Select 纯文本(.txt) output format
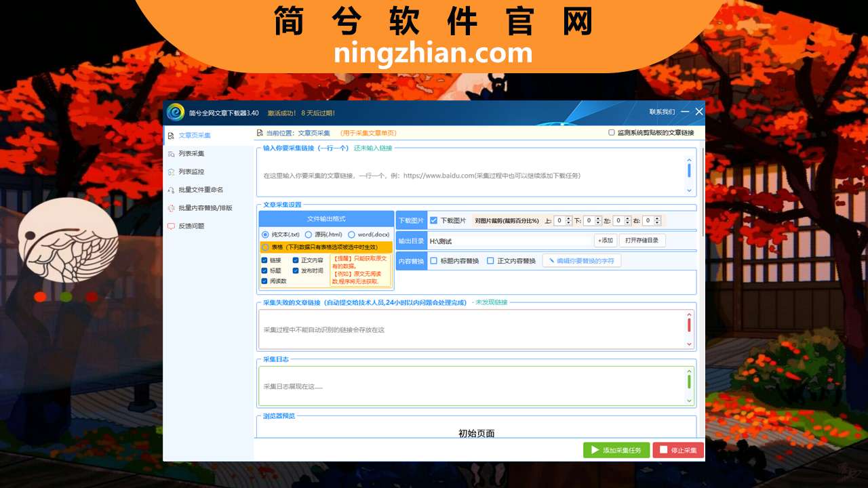The width and height of the screenshot is (868, 488). (x=265, y=235)
